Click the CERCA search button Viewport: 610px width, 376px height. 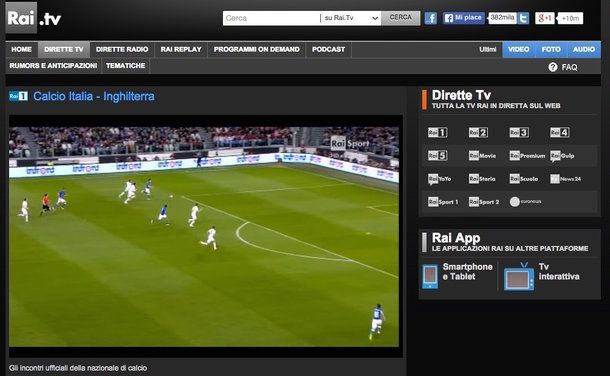point(400,17)
